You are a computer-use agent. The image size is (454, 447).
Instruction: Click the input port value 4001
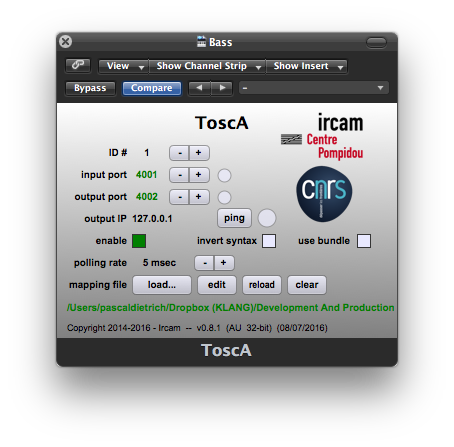(x=147, y=175)
